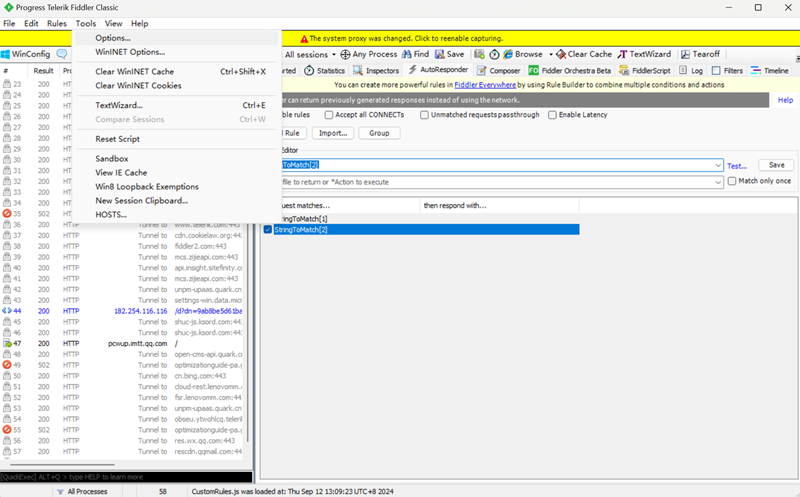Enable Unmatched requests passthrough
Viewport: 800px width, 497px height.
point(424,115)
